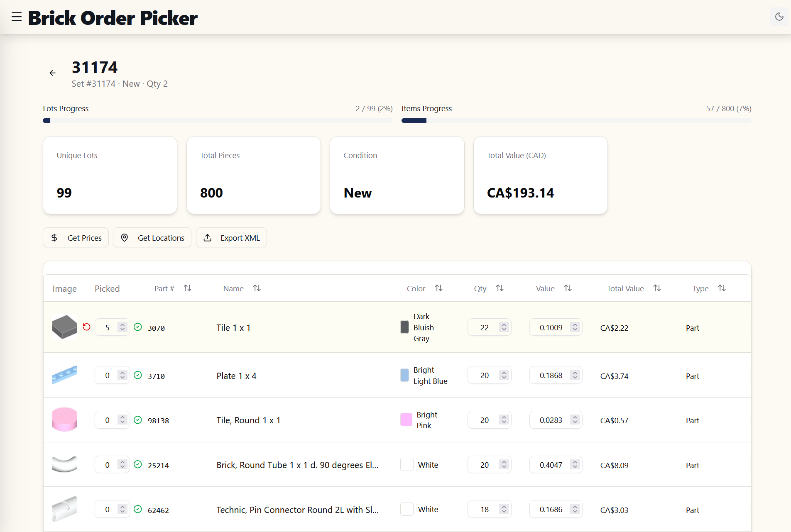
Task: Click the back arrow beside 31174
Action: tap(52, 73)
